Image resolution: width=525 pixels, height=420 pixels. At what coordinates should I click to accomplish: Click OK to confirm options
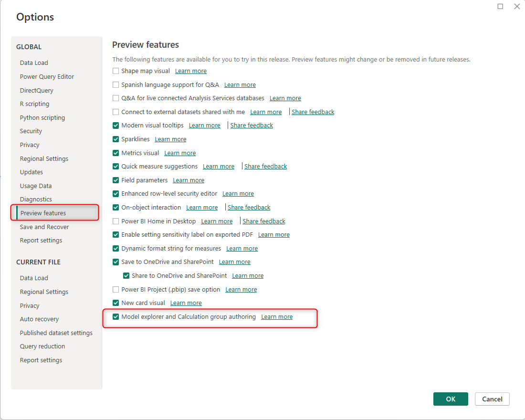pos(451,399)
